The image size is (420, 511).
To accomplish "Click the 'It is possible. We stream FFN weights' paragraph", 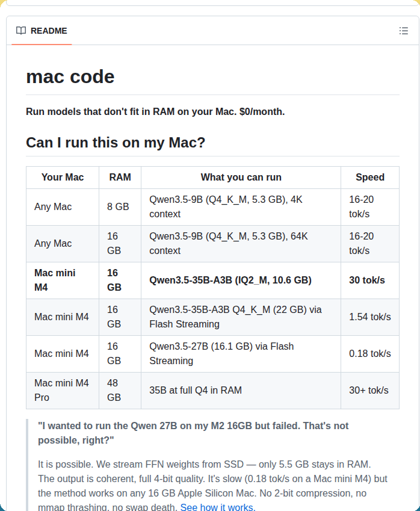I will click(x=212, y=486).
